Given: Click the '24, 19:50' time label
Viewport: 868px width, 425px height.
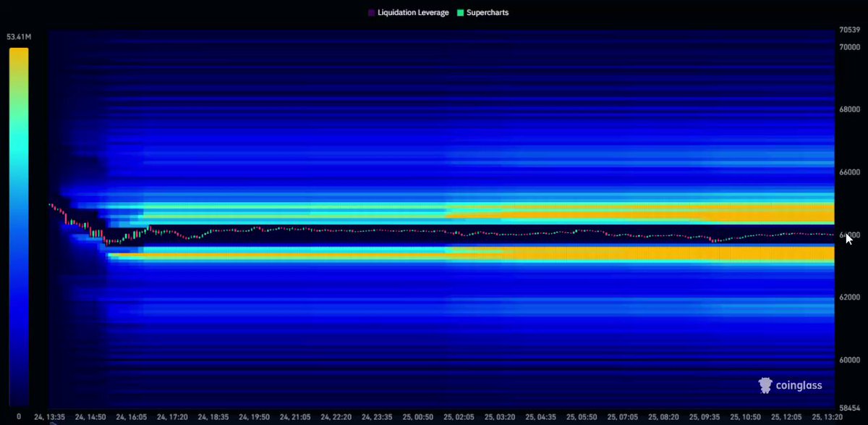Looking at the screenshot, I should [x=255, y=417].
